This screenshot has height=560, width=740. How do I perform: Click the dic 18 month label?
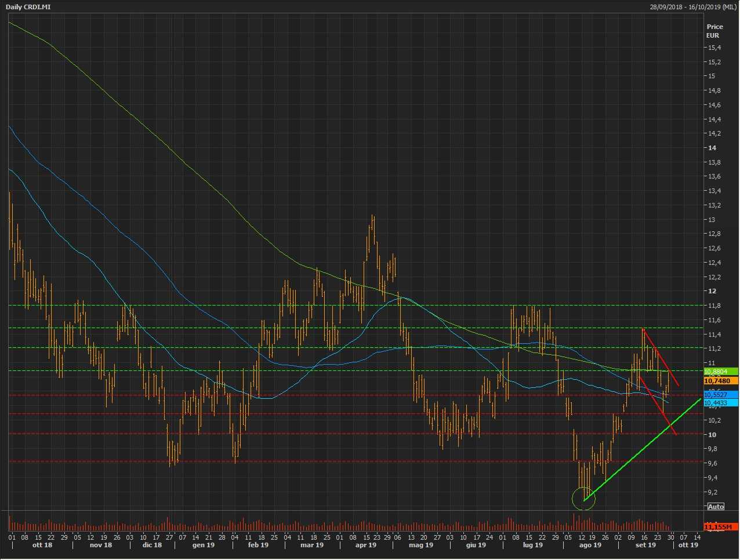[152, 545]
